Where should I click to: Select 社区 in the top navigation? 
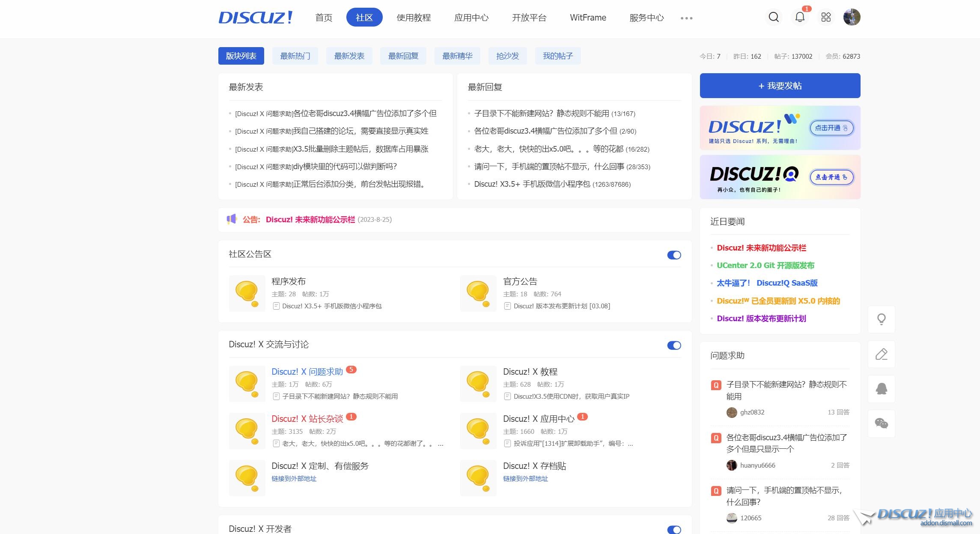tap(364, 18)
